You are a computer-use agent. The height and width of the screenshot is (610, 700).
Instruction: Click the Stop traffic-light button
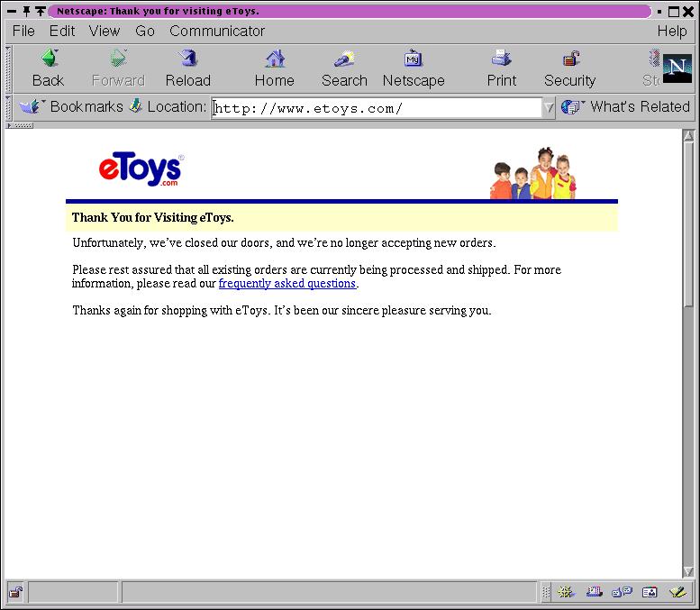coord(652,68)
